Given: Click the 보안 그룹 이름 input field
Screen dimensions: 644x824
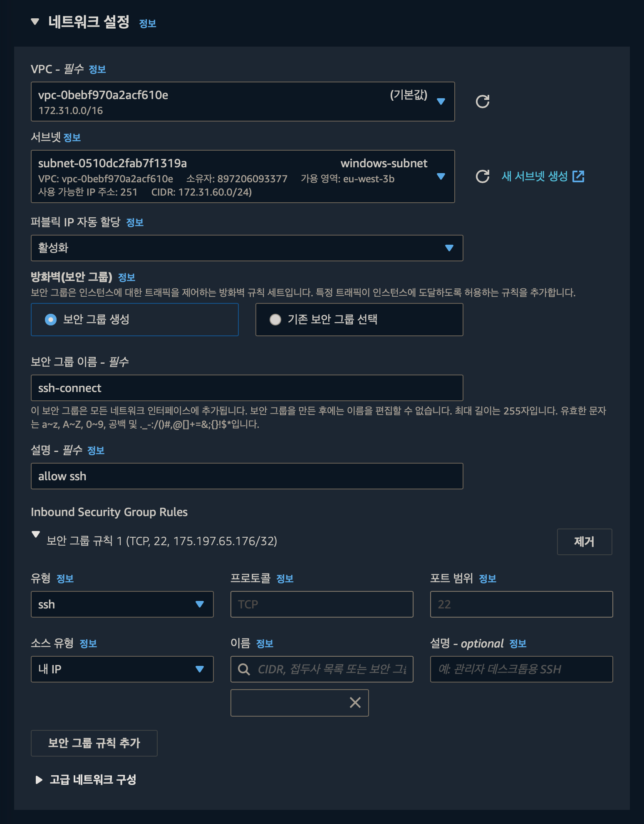Looking at the screenshot, I should (x=247, y=388).
